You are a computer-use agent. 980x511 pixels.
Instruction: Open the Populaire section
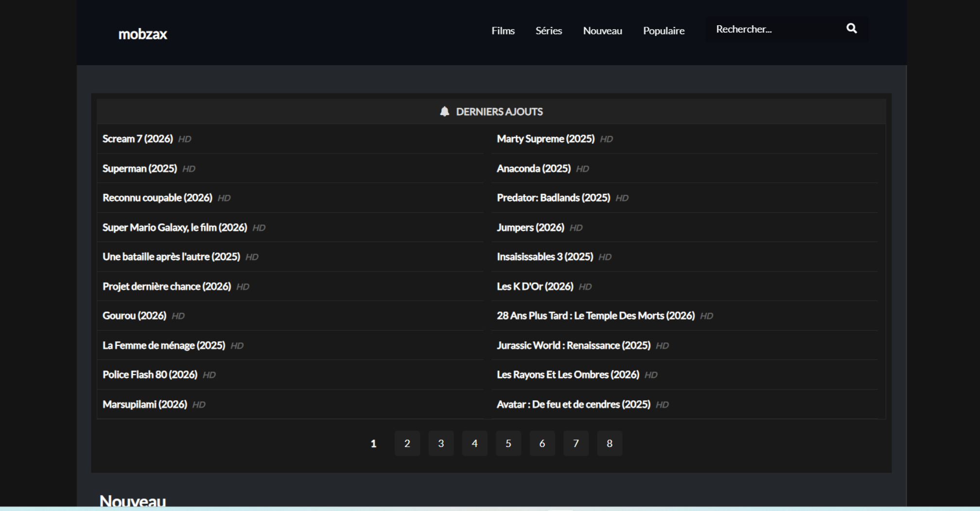tap(664, 31)
